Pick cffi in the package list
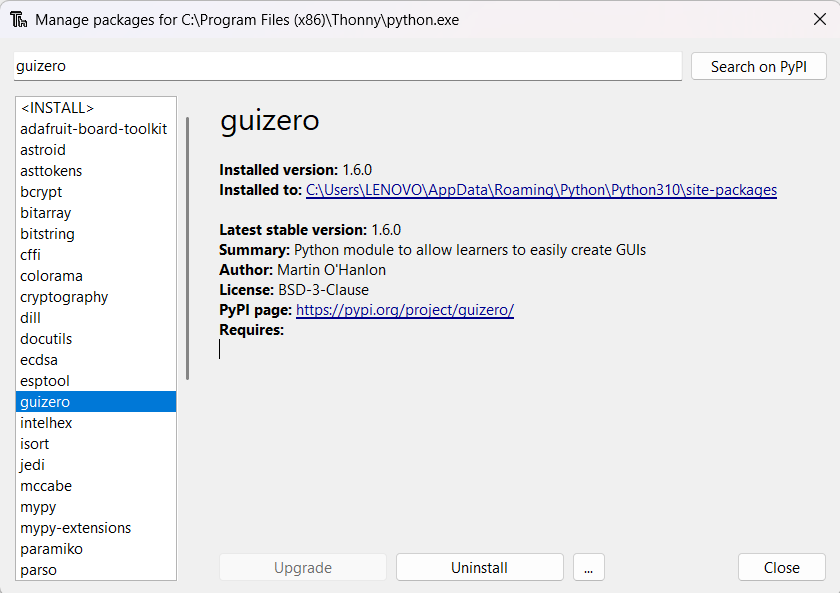 (x=96, y=255)
